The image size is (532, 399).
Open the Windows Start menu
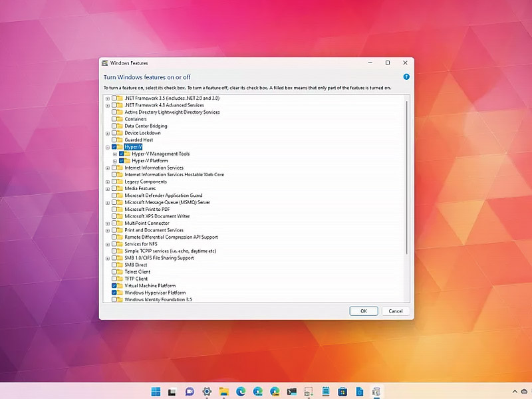(156, 392)
